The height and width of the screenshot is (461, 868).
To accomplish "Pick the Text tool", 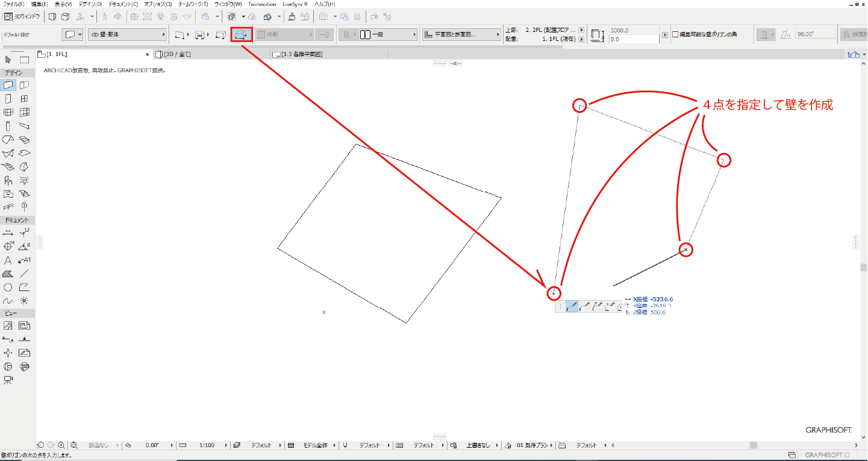I will (8, 260).
